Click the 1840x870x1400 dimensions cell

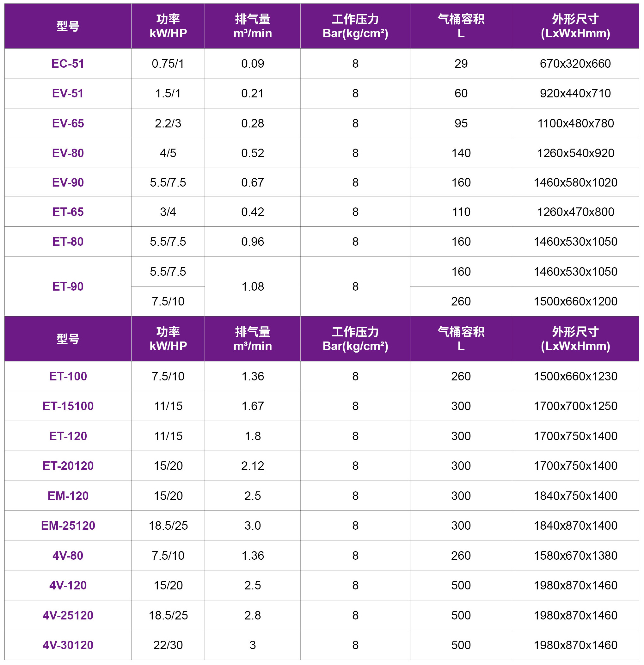(575, 526)
